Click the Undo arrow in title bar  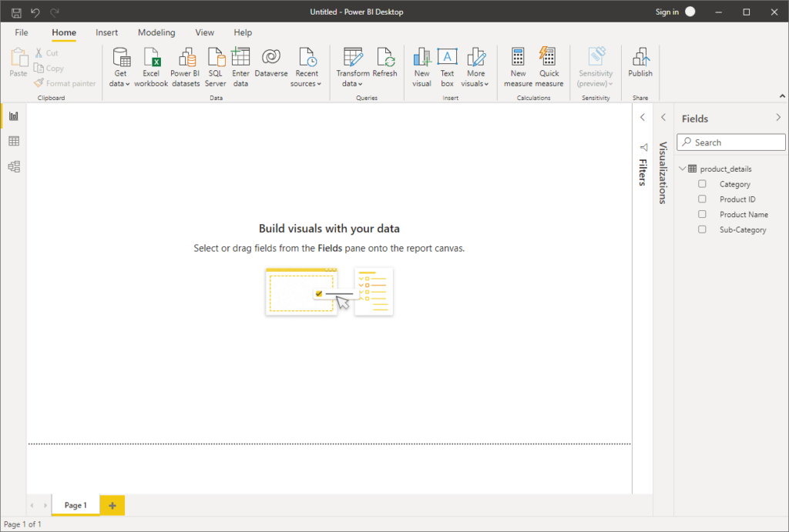pos(35,12)
